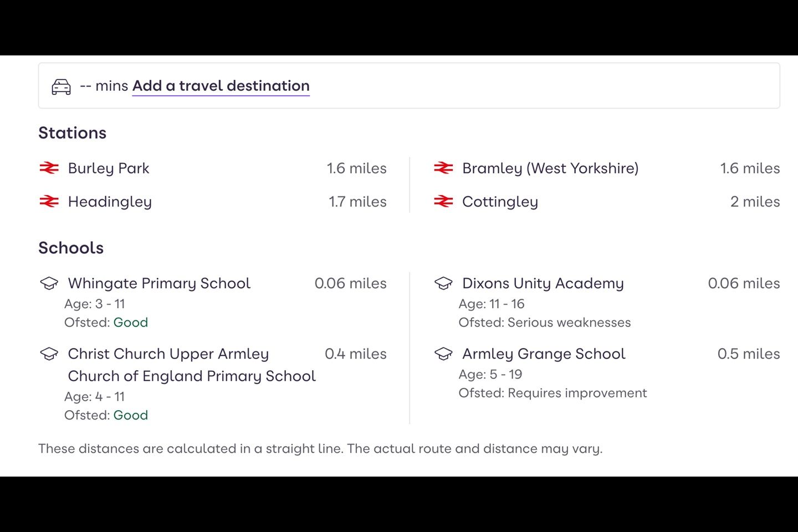The width and height of the screenshot is (798, 532).
Task: Open the Add a travel destination link
Action: point(221,86)
